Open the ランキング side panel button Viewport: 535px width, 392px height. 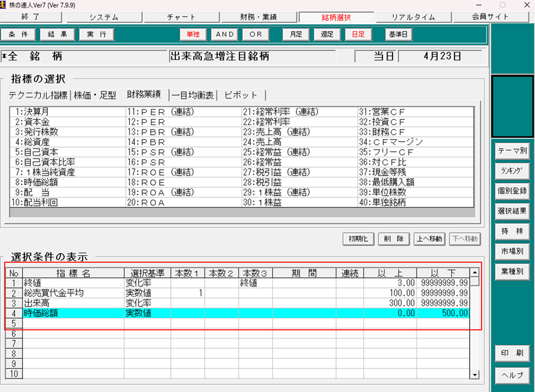tap(512, 171)
